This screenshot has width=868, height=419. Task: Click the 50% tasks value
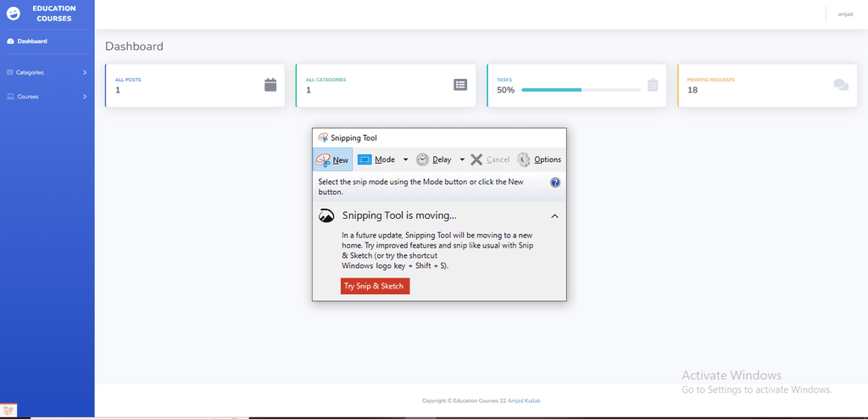[x=505, y=90]
